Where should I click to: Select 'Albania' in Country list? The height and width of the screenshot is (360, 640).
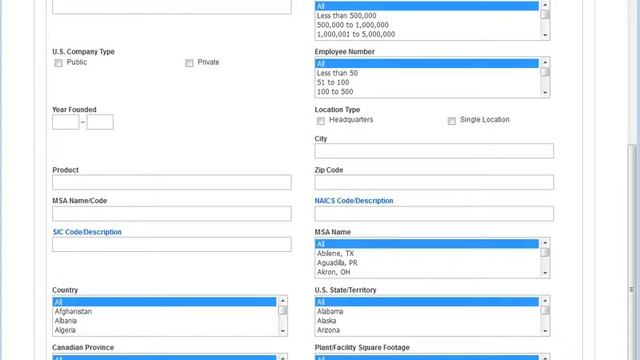click(164, 321)
